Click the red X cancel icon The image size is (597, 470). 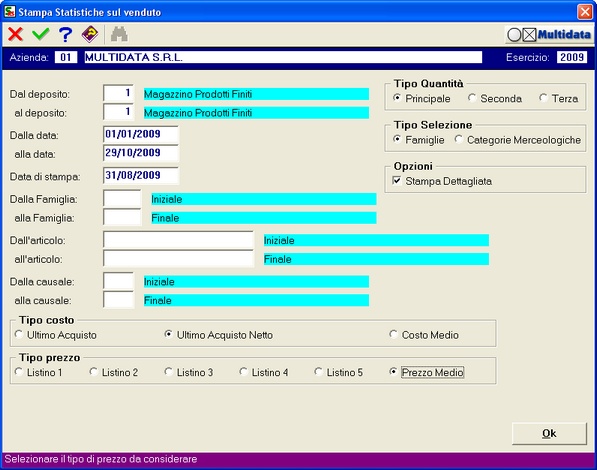[15, 34]
